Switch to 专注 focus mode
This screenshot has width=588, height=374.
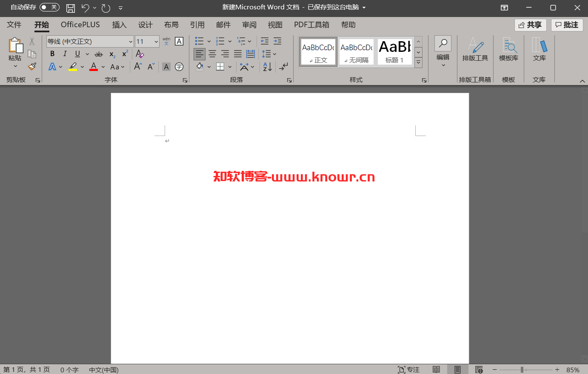(x=408, y=370)
